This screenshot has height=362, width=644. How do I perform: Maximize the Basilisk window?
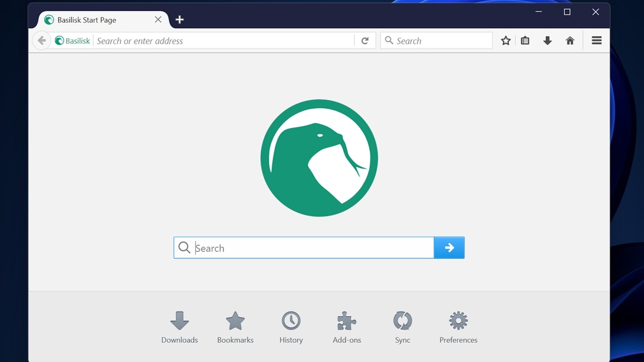(567, 12)
